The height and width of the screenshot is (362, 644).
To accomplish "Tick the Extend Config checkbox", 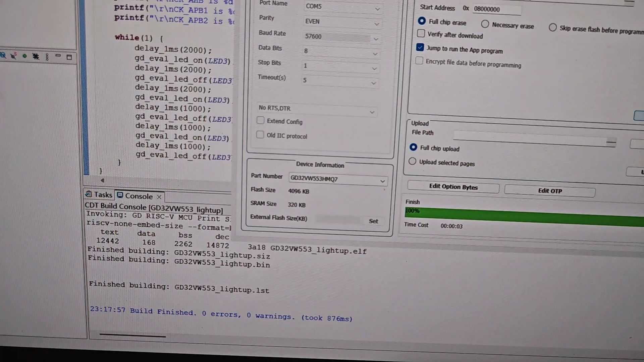I will pyautogui.click(x=260, y=120).
